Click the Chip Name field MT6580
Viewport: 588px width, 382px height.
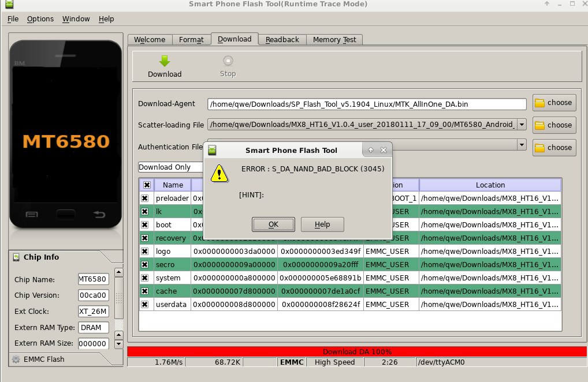[94, 279]
